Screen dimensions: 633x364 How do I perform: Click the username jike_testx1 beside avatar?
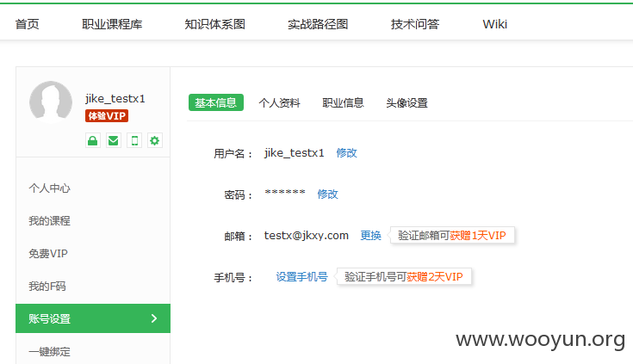click(115, 98)
